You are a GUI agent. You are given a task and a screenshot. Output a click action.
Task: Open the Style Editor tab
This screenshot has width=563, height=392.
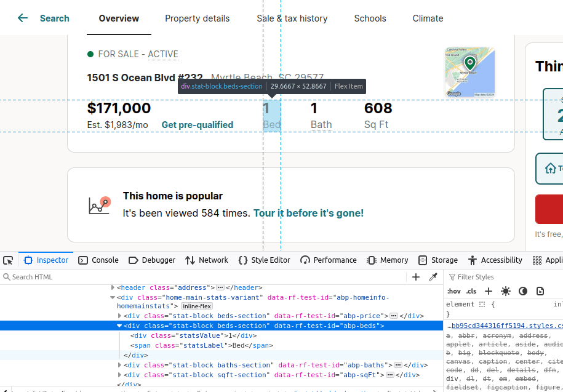click(x=264, y=260)
